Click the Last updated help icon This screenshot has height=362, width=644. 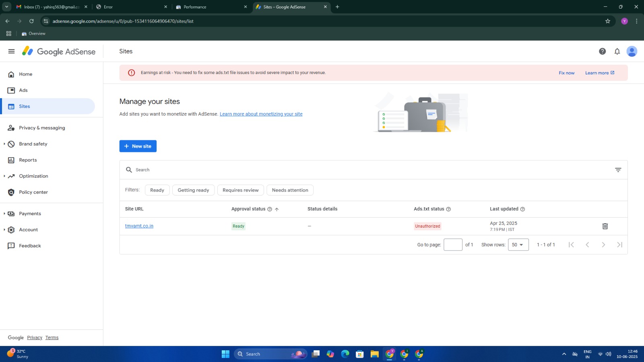pos(522,209)
